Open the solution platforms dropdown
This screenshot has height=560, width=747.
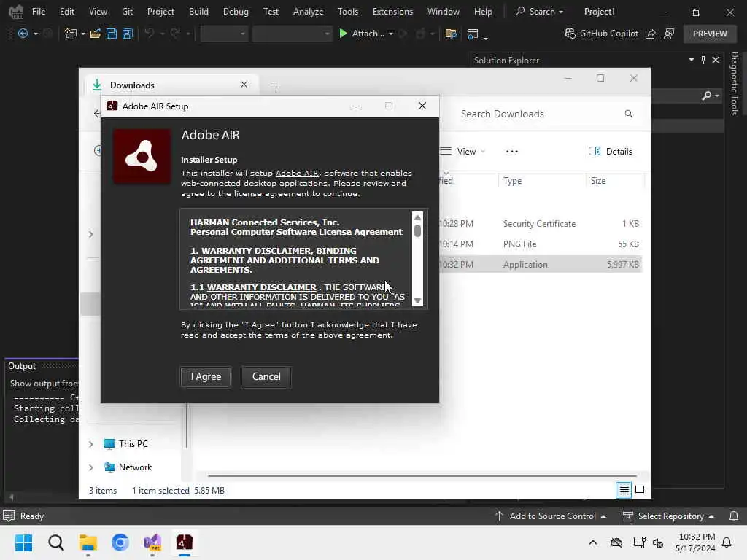292,34
